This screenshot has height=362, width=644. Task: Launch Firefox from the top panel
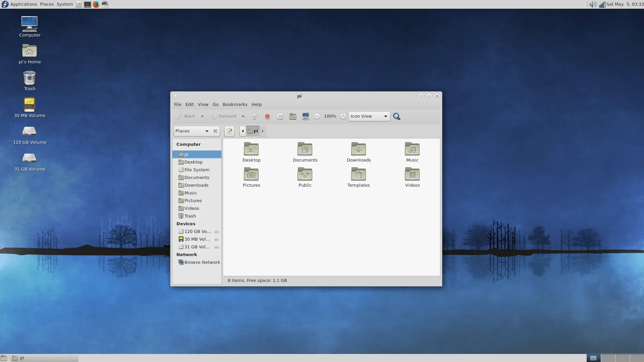pyautogui.click(x=96, y=4)
